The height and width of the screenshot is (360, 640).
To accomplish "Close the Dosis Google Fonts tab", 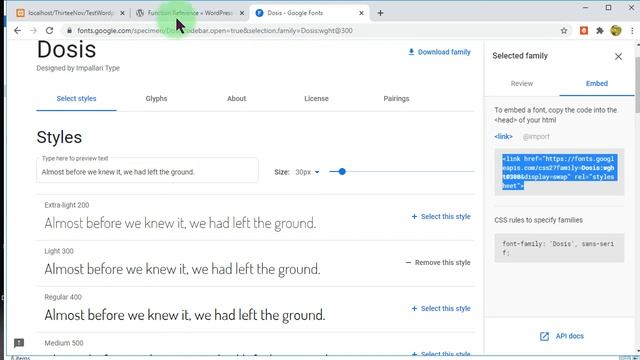I will (x=361, y=13).
